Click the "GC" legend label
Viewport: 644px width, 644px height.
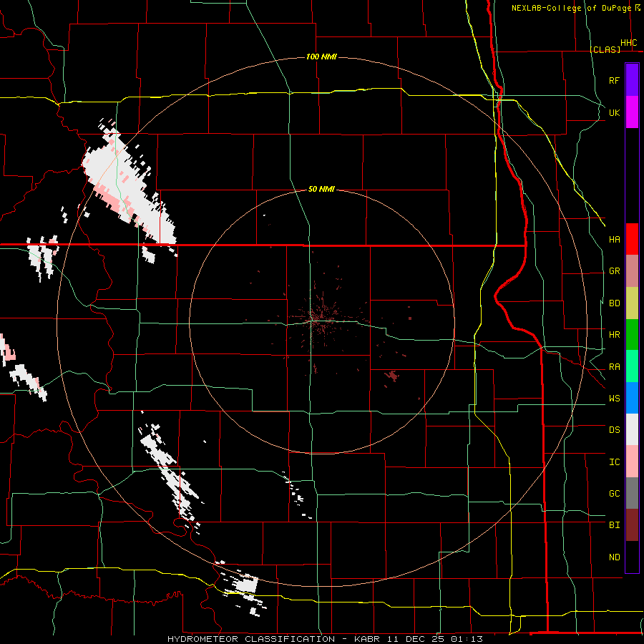coord(614,494)
